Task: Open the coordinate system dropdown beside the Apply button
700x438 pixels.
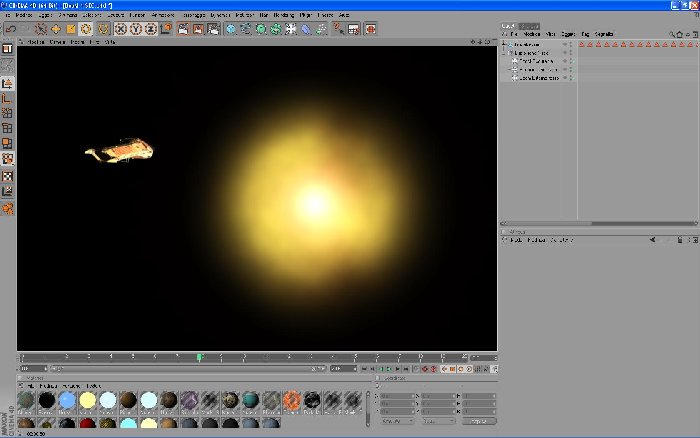Action: (397, 421)
